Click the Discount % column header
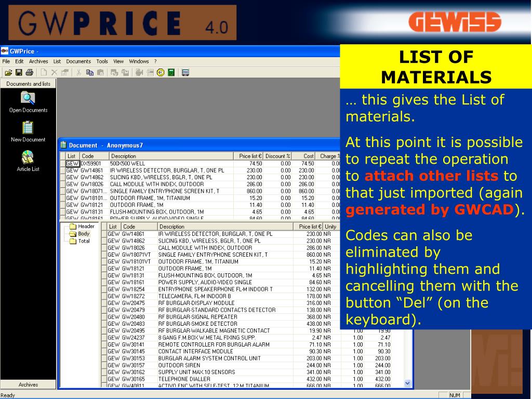Viewport: 532px width, 399px height. (x=277, y=156)
